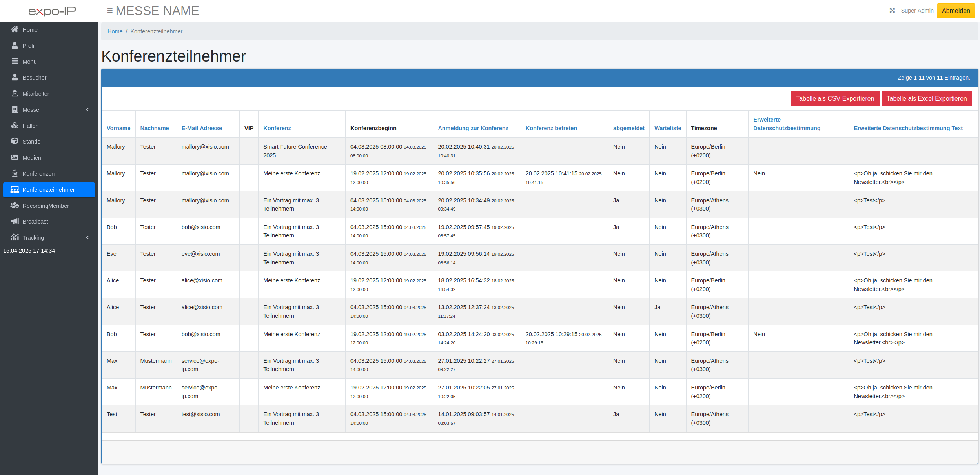Toggle sidebar with hamburger icon beside MESSE NAME
This screenshot has width=980, height=475.
(x=110, y=11)
